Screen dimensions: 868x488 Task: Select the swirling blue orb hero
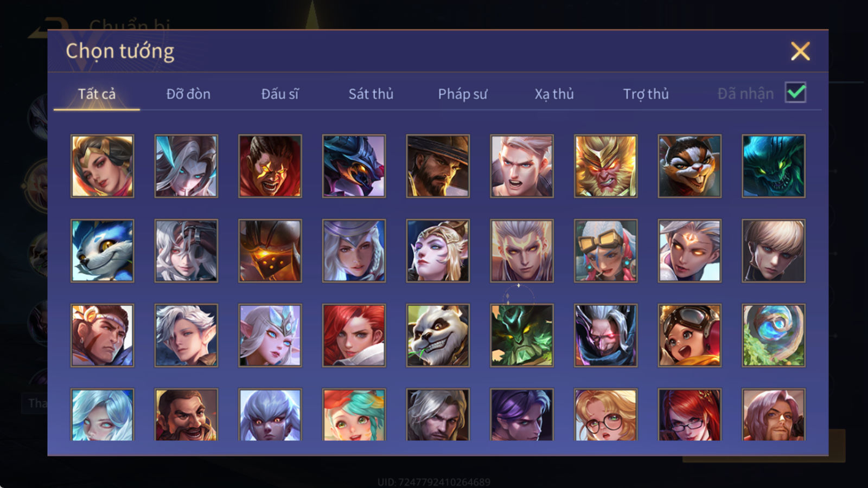coord(774,335)
